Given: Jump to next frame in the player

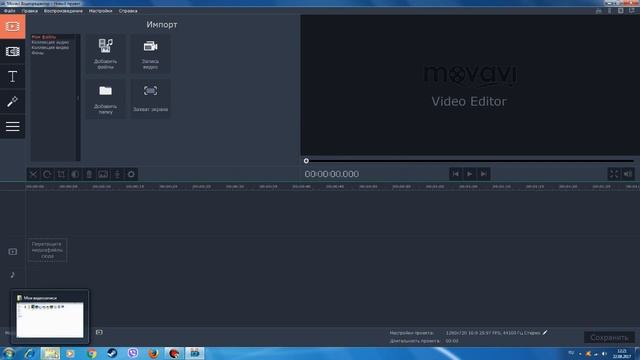Looking at the screenshot, I should pos(484,174).
